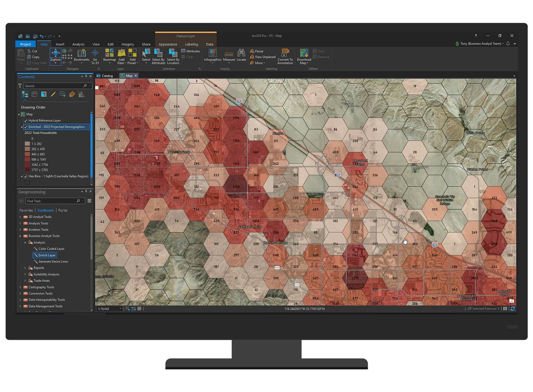Collapse the Business Analyst Tools toolbox

pyautogui.click(x=20, y=236)
